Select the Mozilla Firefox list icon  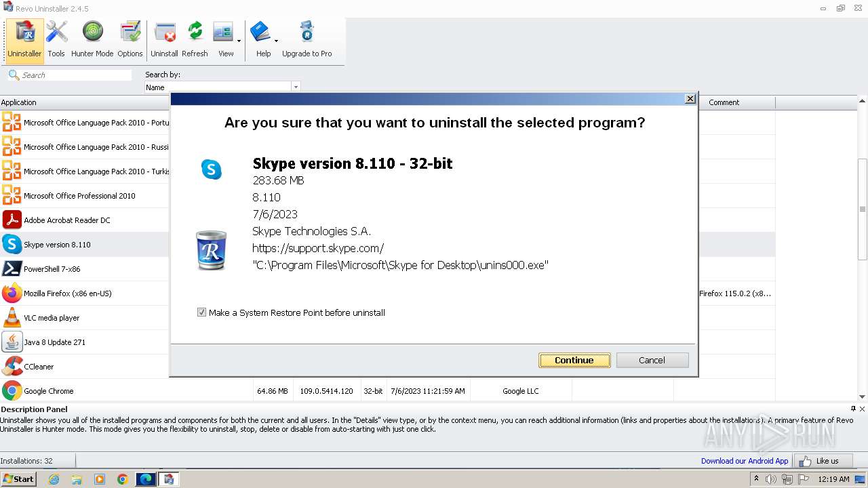pos(12,293)
